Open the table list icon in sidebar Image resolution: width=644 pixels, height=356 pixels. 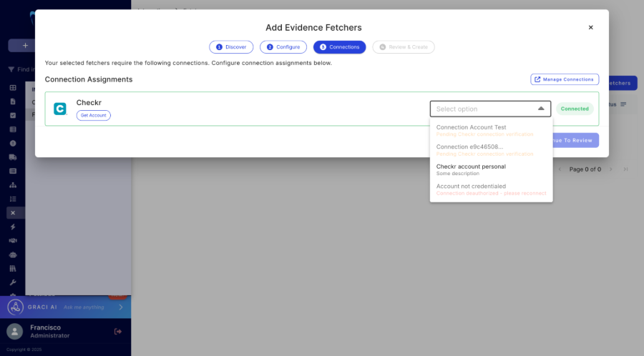13,129
